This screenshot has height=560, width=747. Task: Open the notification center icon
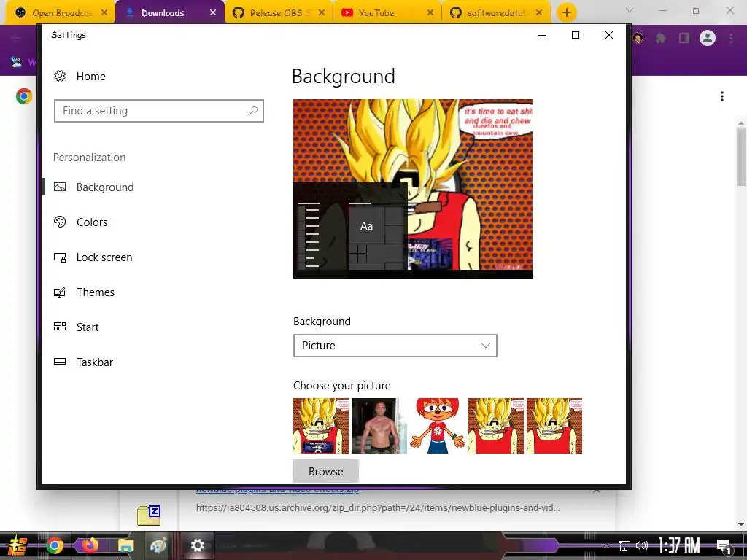(724, 545)
